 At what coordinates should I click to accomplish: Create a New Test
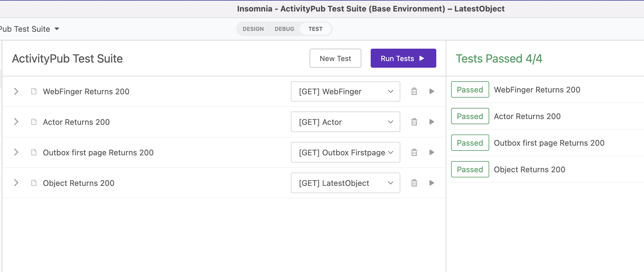click(335, 58)
